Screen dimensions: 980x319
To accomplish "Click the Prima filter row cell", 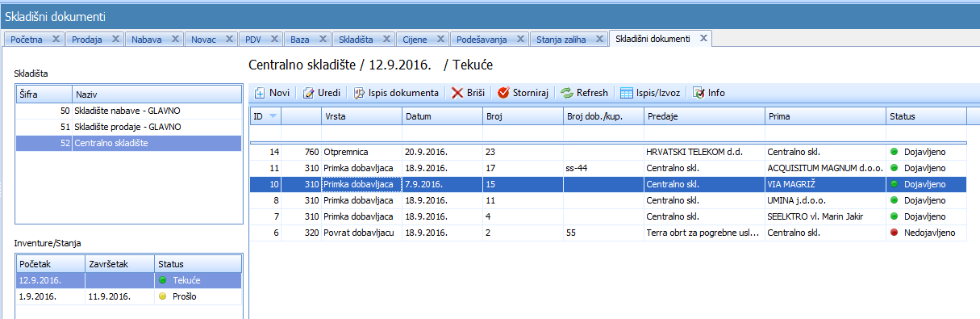I will point(826,133).
